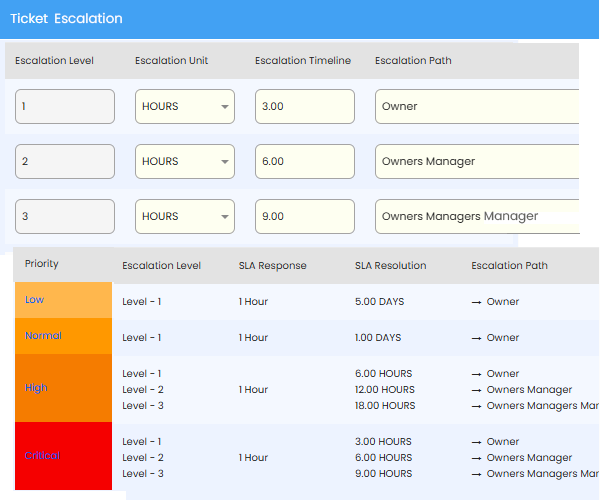Click '1 Hour' SLA response in Critical row

point(253,458)
